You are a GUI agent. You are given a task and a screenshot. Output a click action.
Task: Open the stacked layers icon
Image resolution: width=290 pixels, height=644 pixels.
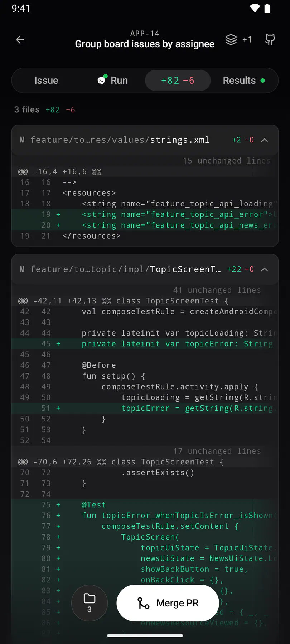click(231, 40)
